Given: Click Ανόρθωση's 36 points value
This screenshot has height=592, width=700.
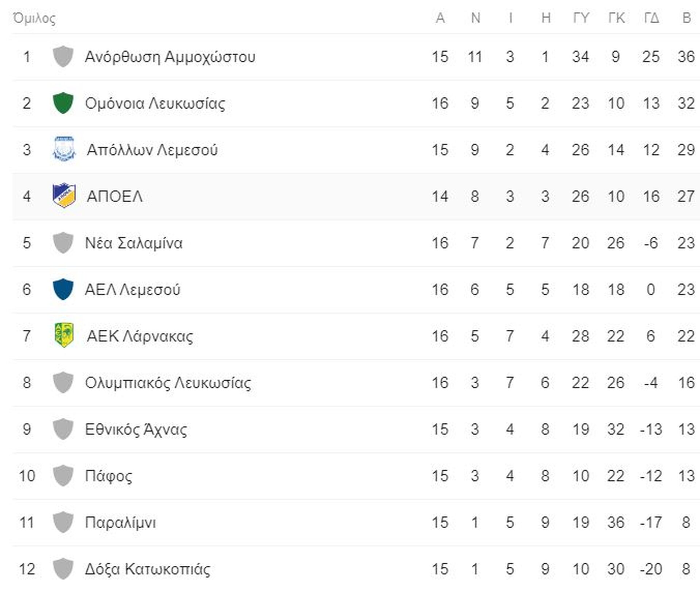Looking at the screenshot, I should pyautogui.click(x=686, y=57).
